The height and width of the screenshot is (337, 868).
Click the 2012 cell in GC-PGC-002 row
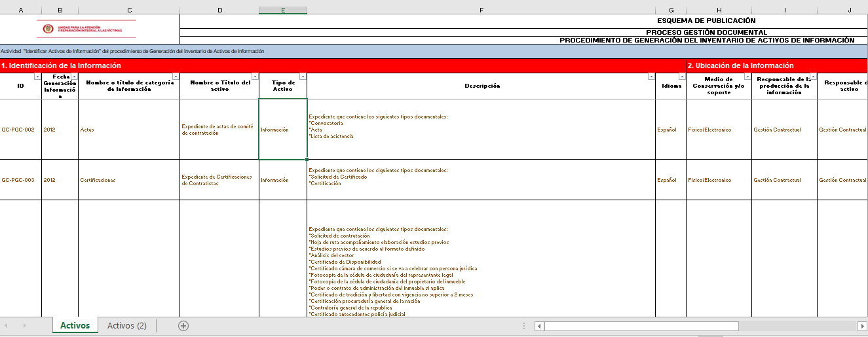click(x=60, y=130)
